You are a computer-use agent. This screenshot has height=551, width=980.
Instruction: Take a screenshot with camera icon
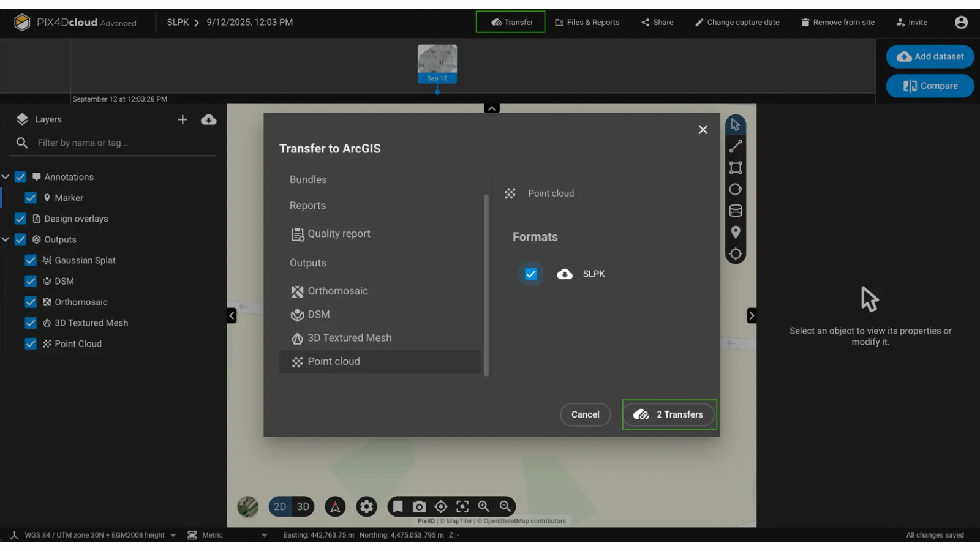tap(419, 506)
